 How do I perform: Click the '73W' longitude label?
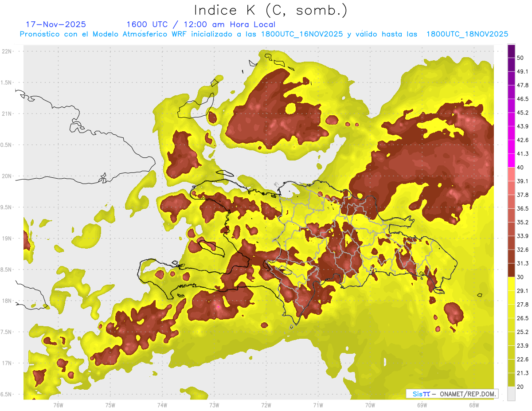(214, 405)
